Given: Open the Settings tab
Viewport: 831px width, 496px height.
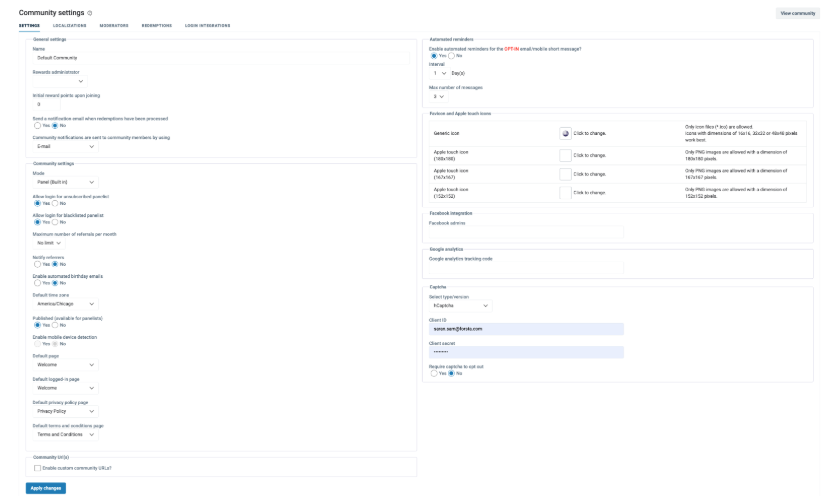Looking at the screenshot, I should [29, 25].
